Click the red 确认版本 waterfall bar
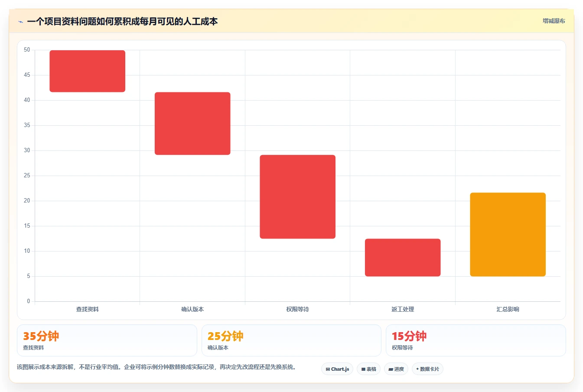 pyautogui.click(x=192, y=124)
